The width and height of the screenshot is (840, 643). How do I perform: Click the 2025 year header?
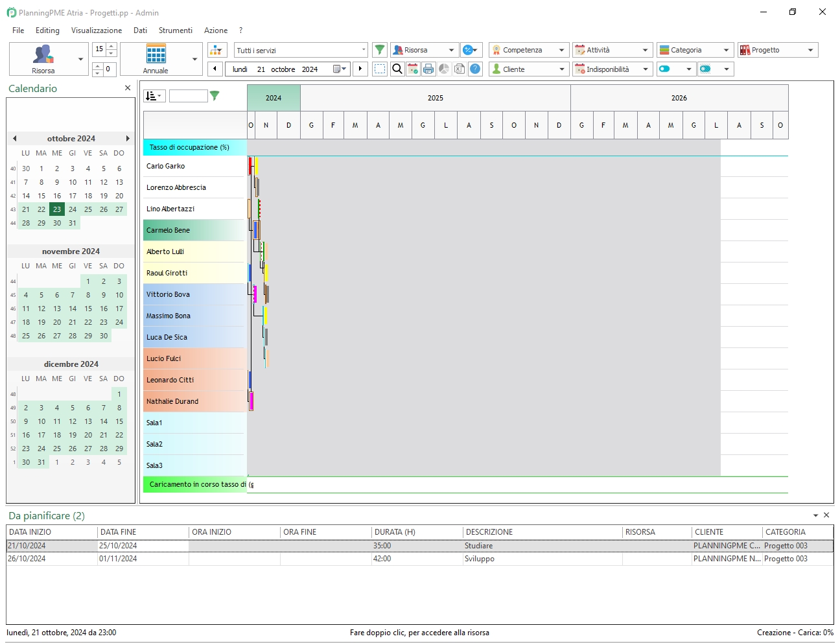436,98
